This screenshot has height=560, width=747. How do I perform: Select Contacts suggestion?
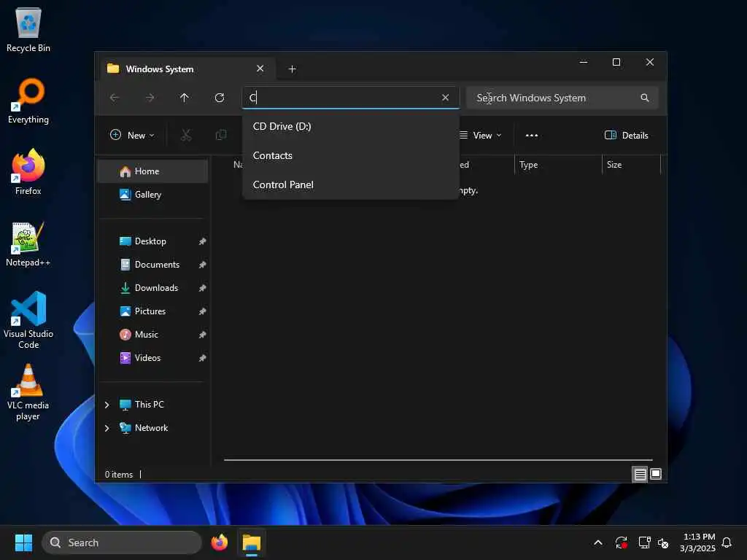pyautogui.click(x=351, y=156)
